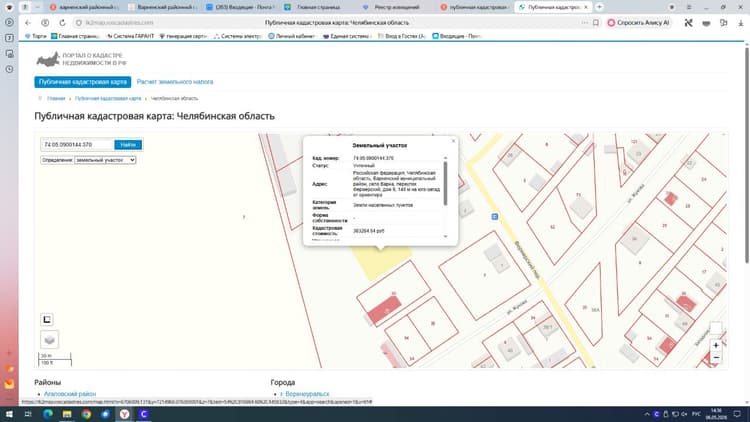Open the three-dots menu in the address bar

pos(585,22)
